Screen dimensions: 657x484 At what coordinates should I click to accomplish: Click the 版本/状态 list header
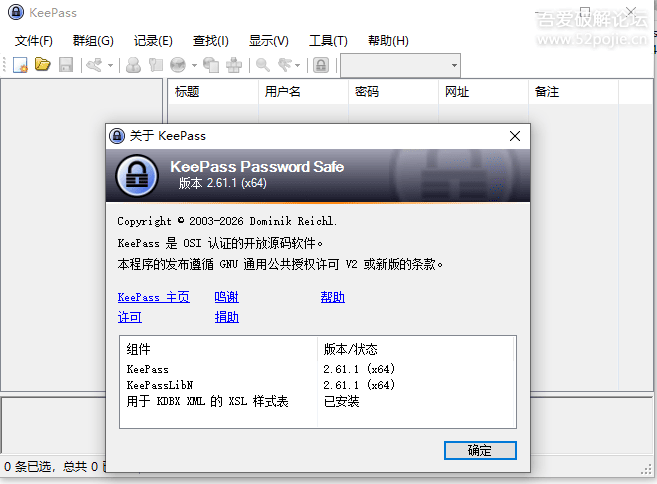click(x=416, y=349)
